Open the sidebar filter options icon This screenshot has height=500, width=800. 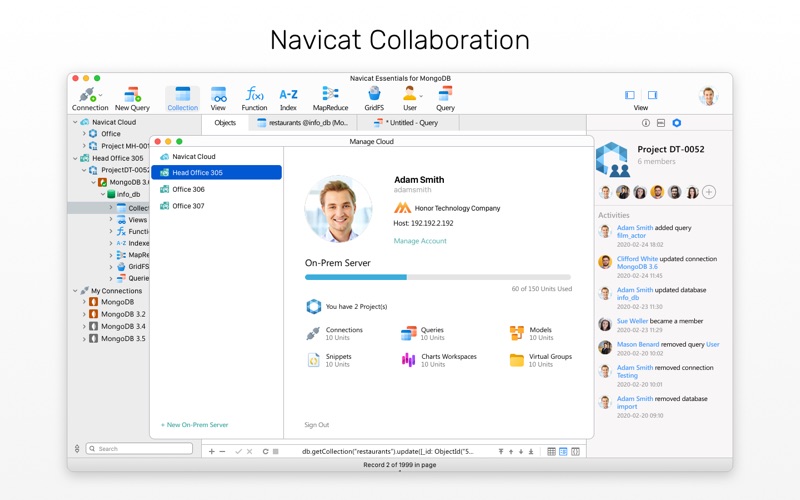[x=77, y=448]
